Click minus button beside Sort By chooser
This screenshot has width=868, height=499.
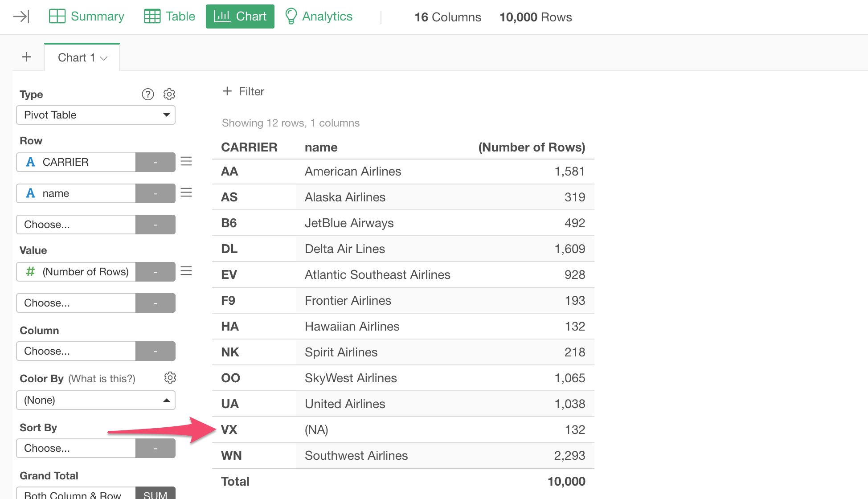(x=156, y=448)
